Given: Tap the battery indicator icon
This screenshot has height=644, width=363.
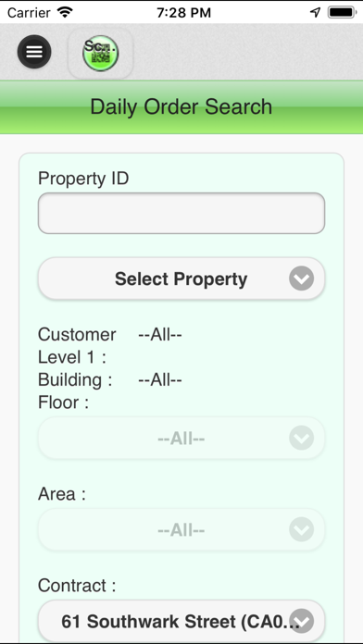Looking at the screenshot, I should [x=342, y=12].
